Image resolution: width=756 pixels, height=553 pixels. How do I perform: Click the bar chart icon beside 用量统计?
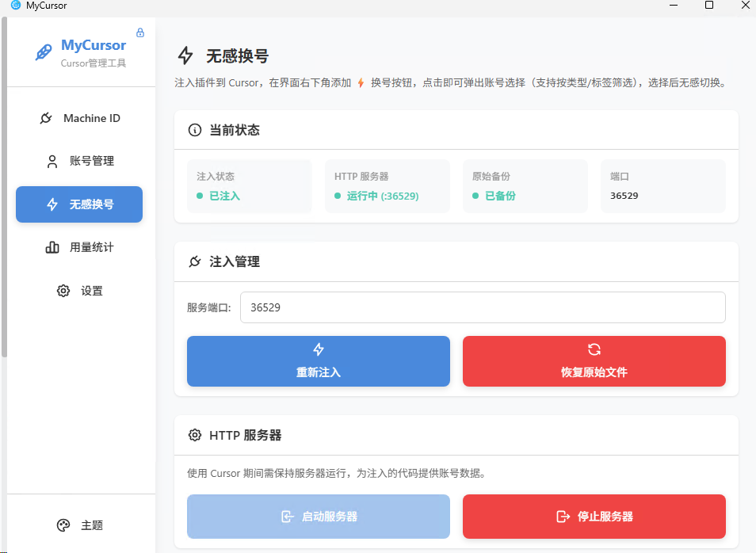(54, 247)
